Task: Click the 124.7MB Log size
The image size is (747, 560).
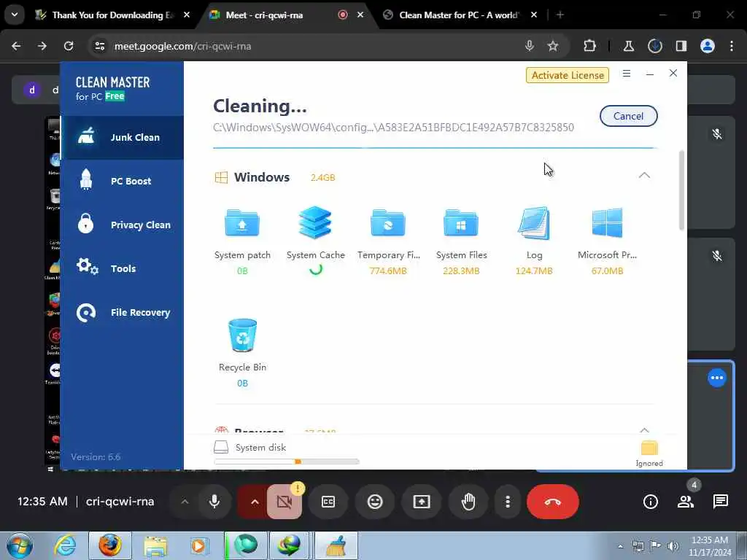Action: [x=534, y=271]
